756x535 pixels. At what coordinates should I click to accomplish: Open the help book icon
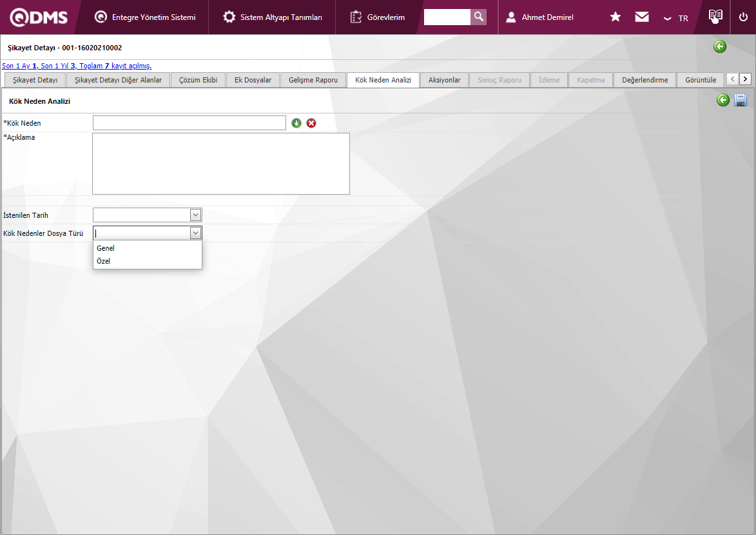coord(715,16)
